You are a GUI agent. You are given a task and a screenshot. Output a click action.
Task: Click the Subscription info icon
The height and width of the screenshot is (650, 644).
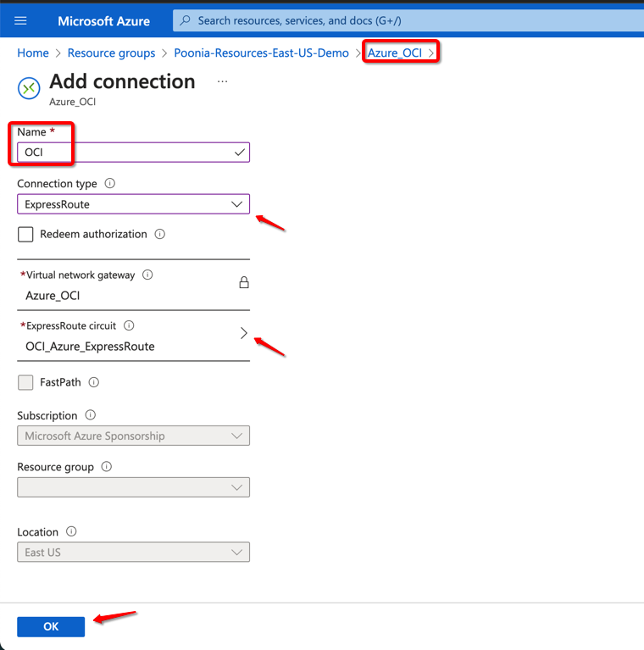click(x=91, y=416)
